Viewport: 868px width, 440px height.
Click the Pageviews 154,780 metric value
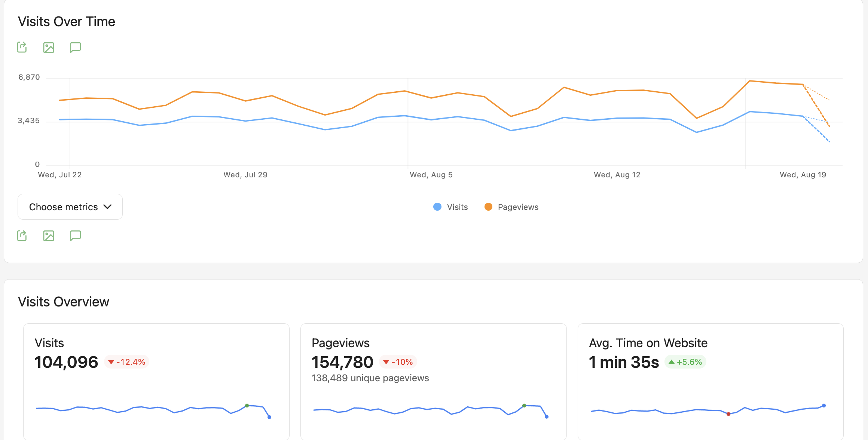coord(342,362)
